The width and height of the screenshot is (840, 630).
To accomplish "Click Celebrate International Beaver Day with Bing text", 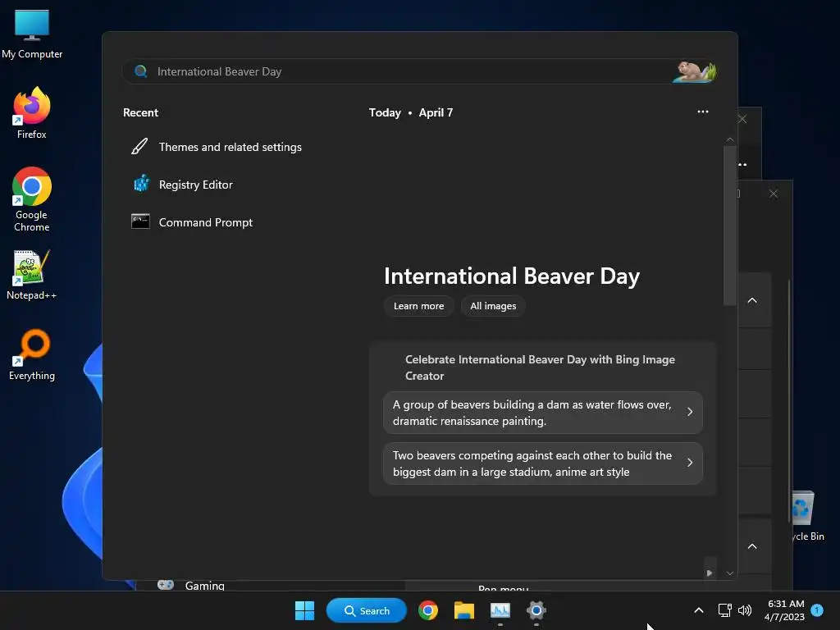I will [540, 367].
